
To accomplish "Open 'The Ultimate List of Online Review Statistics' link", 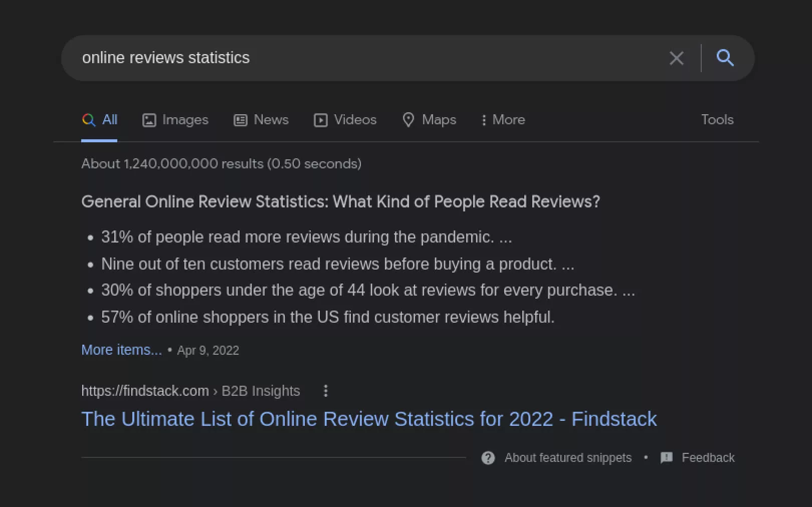I will (368, 419).
